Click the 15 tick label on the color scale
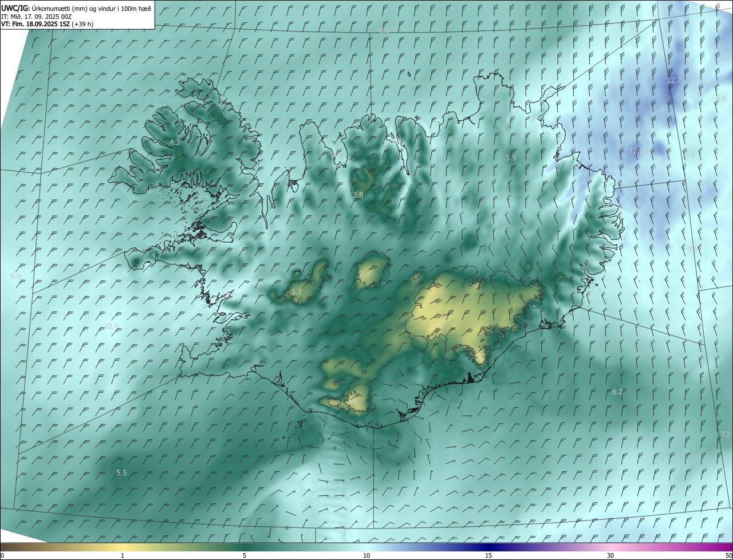This screenshot has width=733, height=560. (x=488, y=555)
